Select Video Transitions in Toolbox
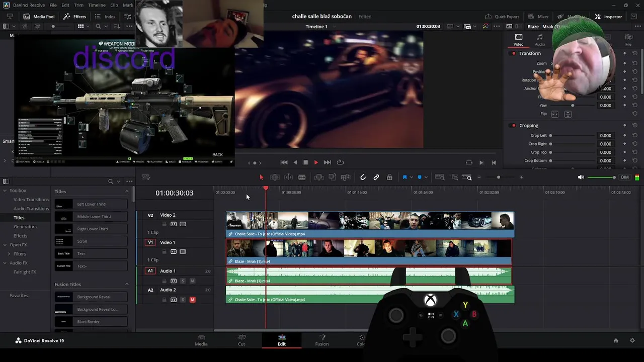The height and width of the screenshot is (362, 644). point(31,200)
